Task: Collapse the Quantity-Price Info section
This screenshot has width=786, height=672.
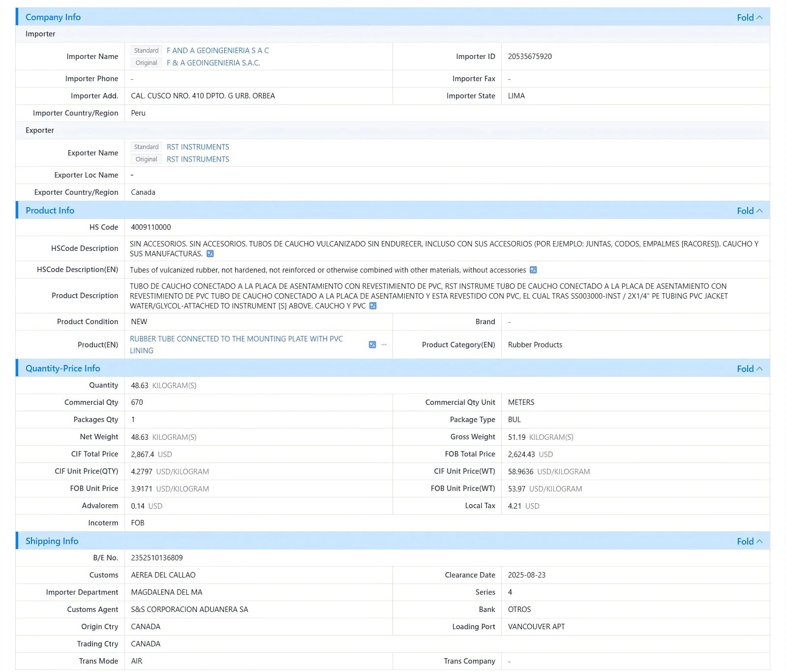Action: [x=750, y=369]
